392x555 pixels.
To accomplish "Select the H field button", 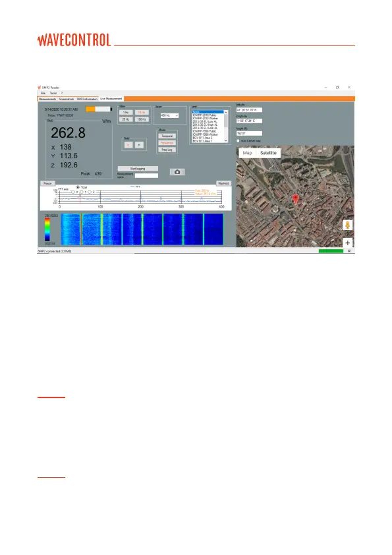I will [139, 145].
